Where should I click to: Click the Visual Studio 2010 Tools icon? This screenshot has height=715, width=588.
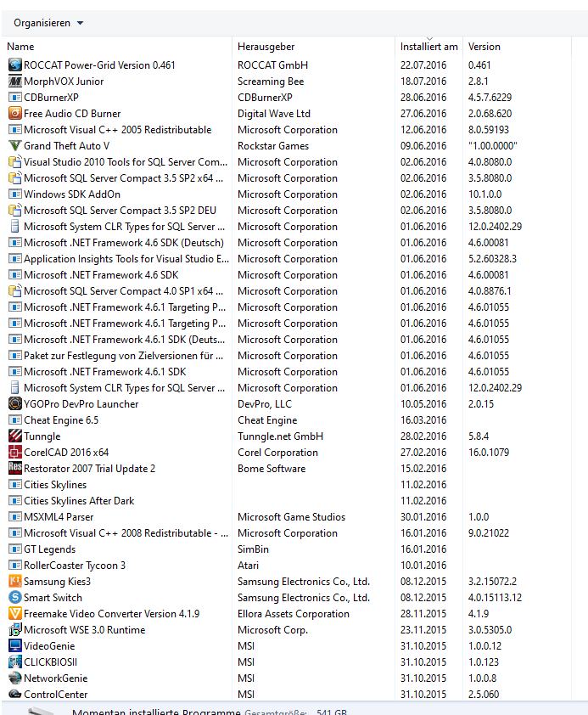pos(15,162)
